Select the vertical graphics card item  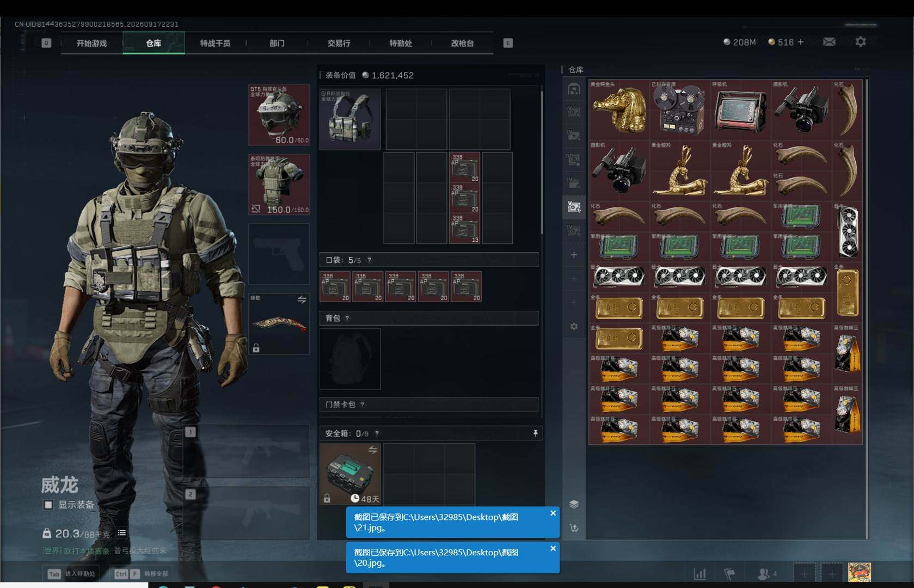(x=848, y=232)
